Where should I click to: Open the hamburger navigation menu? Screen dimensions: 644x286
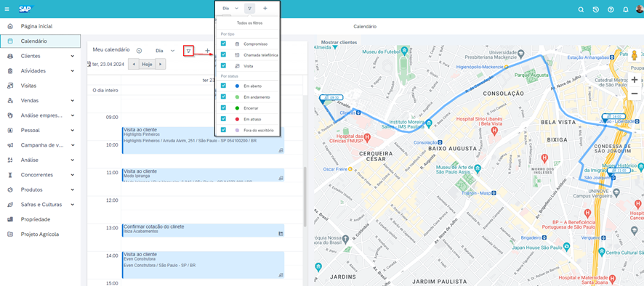point(7,9)
